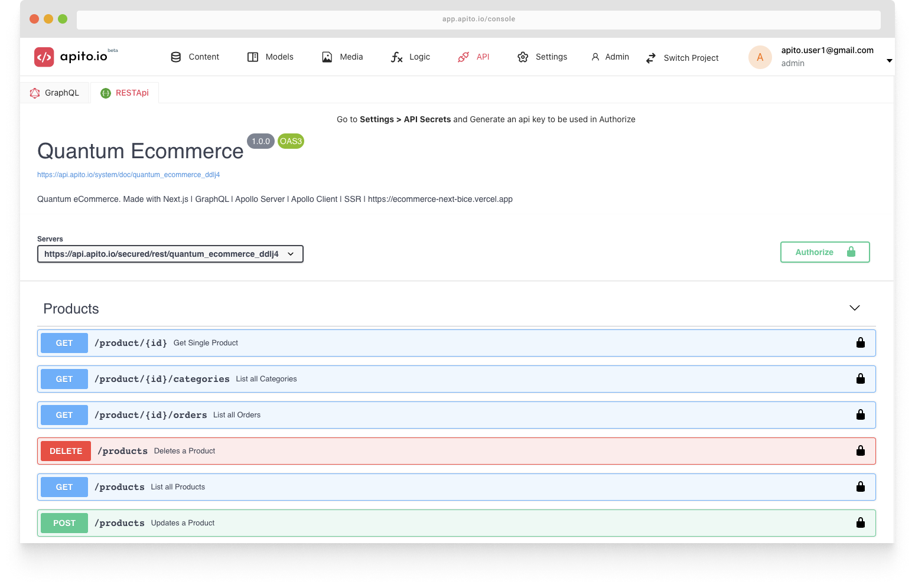This screenshot has height=588, width=915.
Task: Expand GET /product/{id} endpoint
Action: (457, 343)
